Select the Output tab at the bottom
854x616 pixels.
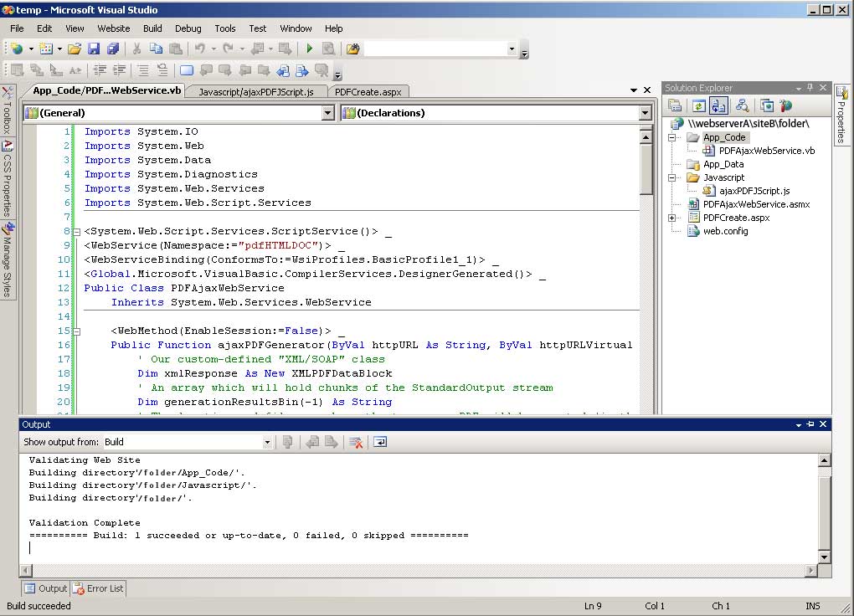46,588
